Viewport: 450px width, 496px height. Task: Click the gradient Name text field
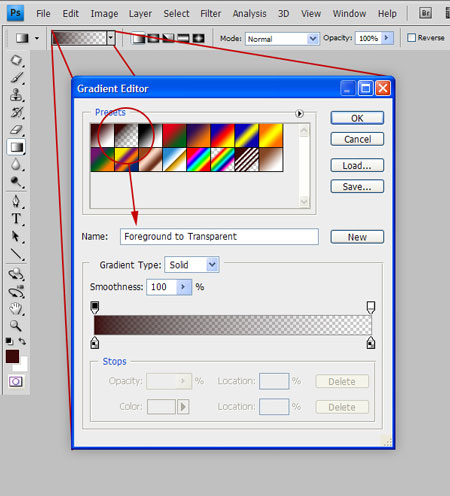click(219, 237)
